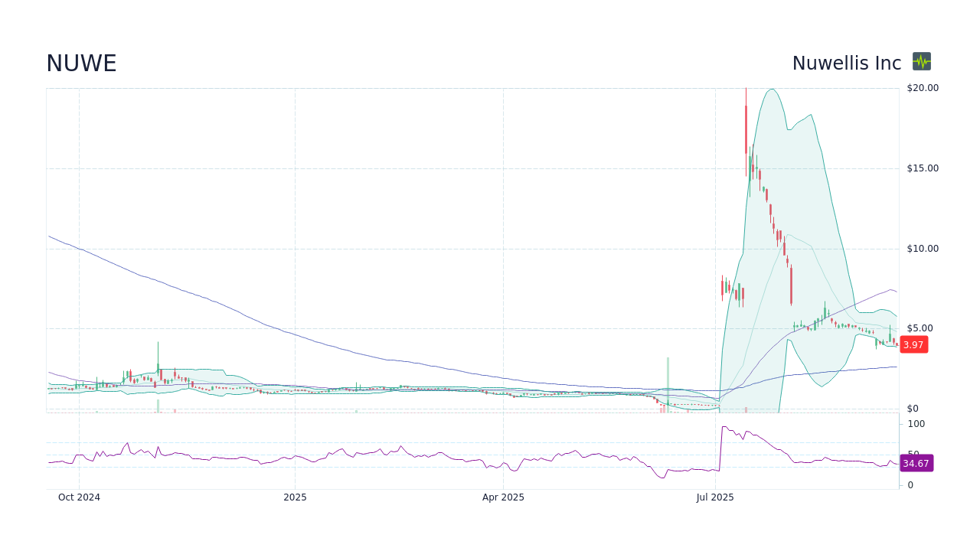Click the Jul 2025 axis date label
980x551 pixels.
coord(716,497)
